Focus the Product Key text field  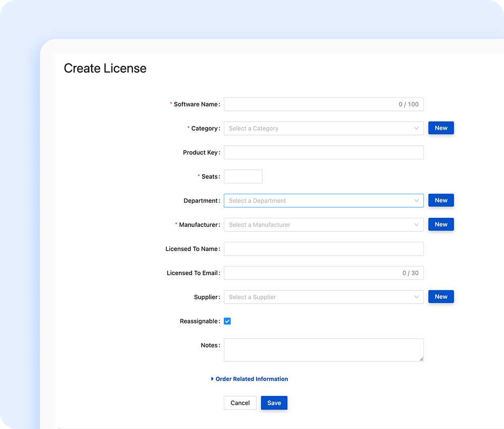324,152
